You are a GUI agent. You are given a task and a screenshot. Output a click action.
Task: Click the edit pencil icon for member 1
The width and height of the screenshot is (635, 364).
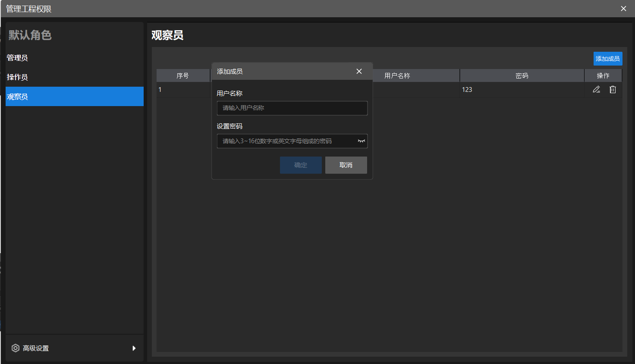(x=597, y=89)
